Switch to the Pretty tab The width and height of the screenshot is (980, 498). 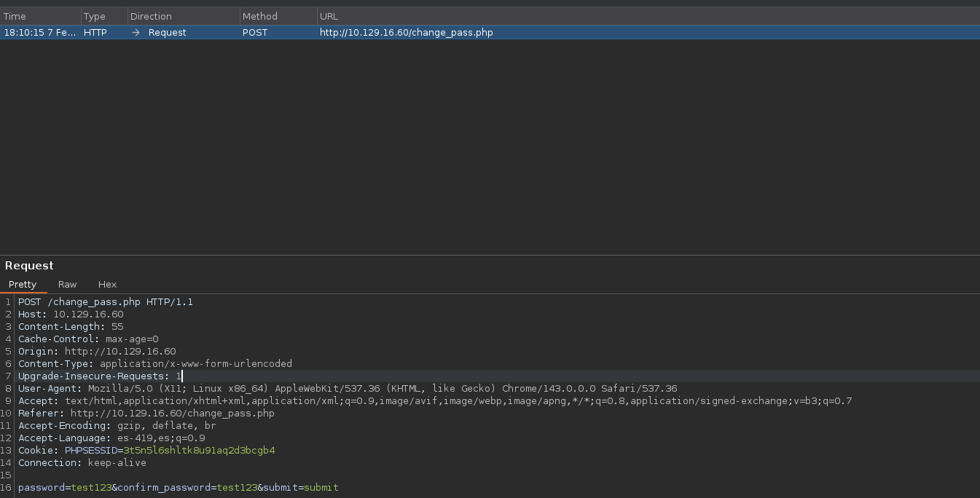23,285
